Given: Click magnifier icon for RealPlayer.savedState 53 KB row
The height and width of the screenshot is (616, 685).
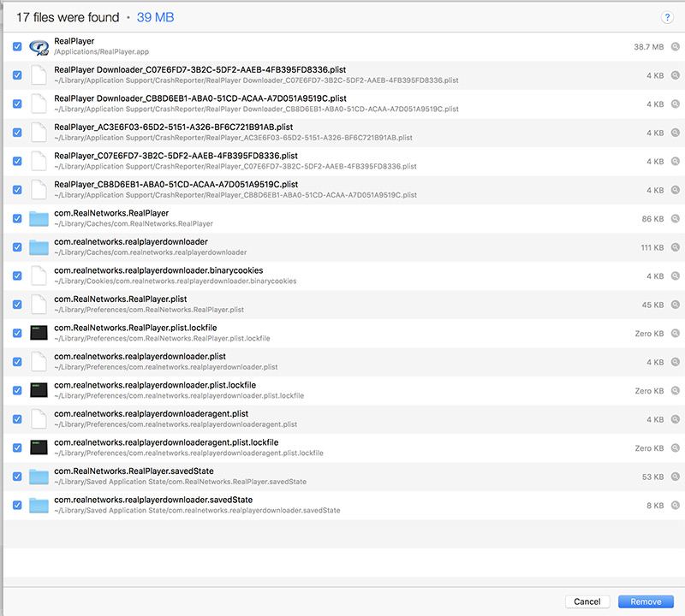Looking at the screenshot, I should pos(676,477).
